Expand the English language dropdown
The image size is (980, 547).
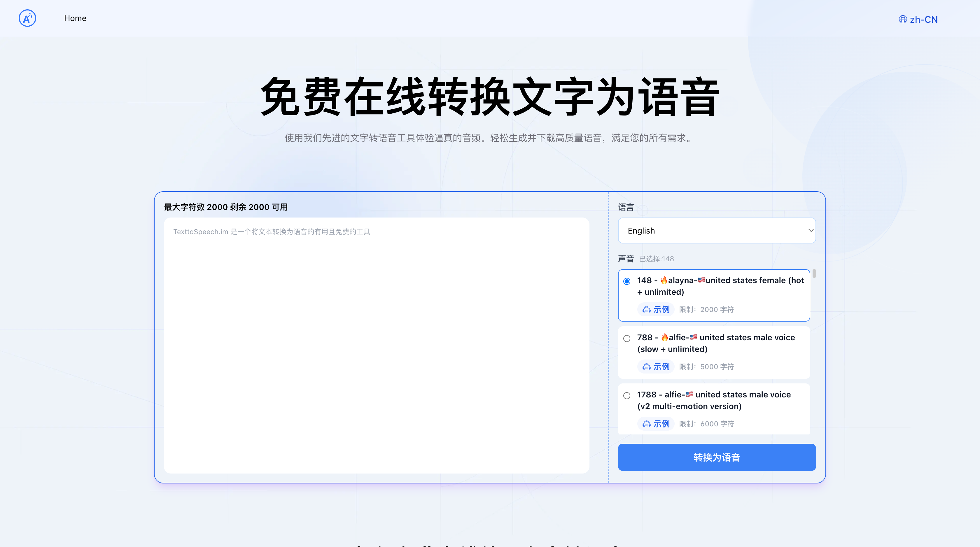[x=717, y=231]
